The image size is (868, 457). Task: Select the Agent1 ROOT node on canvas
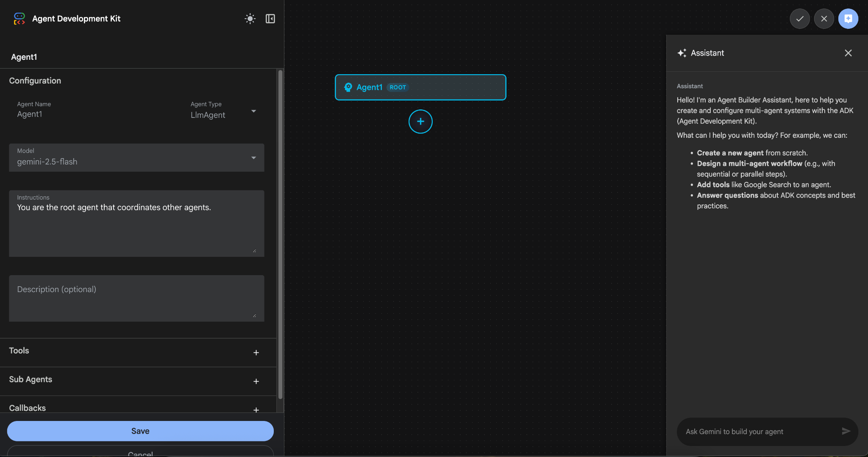[x=420, y=87]
